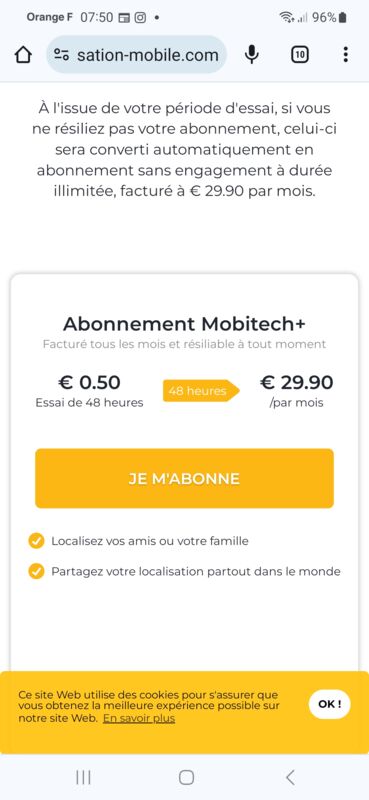Open Chrome three-dot overflow menu

coord(346,55)
